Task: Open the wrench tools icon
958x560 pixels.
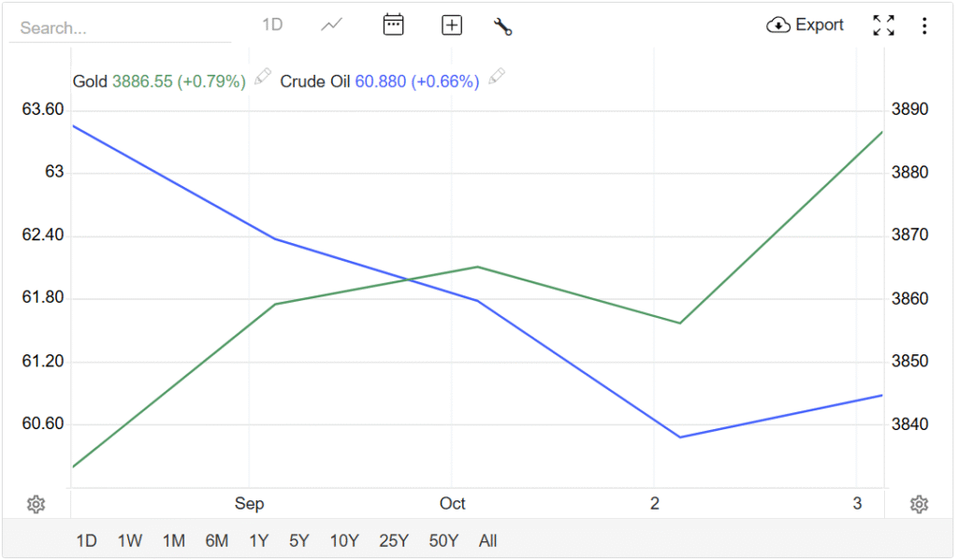Action: (503, 26)
